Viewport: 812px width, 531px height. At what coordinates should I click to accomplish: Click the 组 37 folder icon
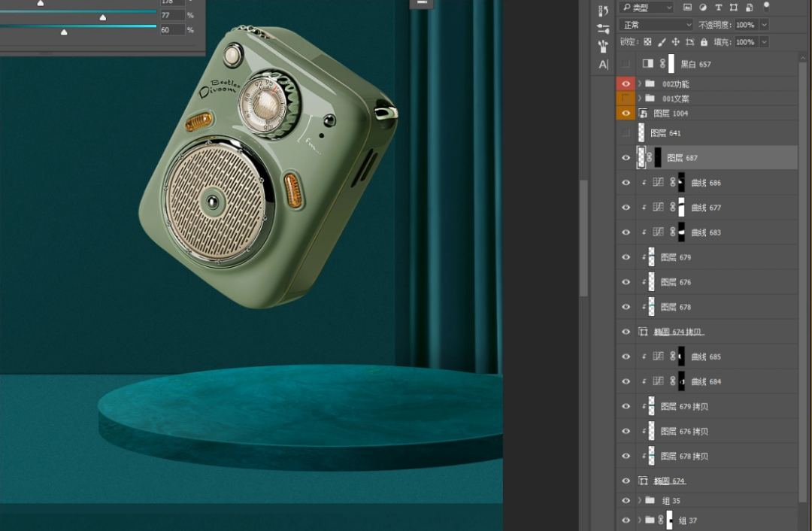tap(650, 520)
